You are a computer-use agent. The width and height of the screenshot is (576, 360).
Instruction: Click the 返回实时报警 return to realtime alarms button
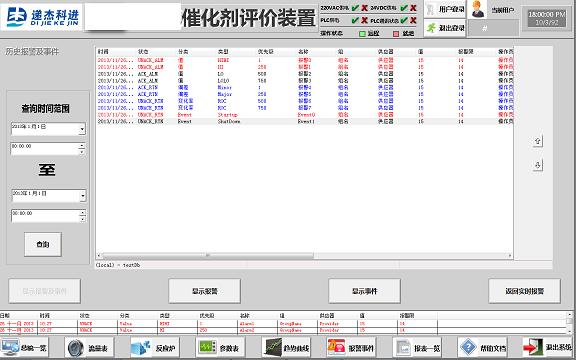click(525, 291)
